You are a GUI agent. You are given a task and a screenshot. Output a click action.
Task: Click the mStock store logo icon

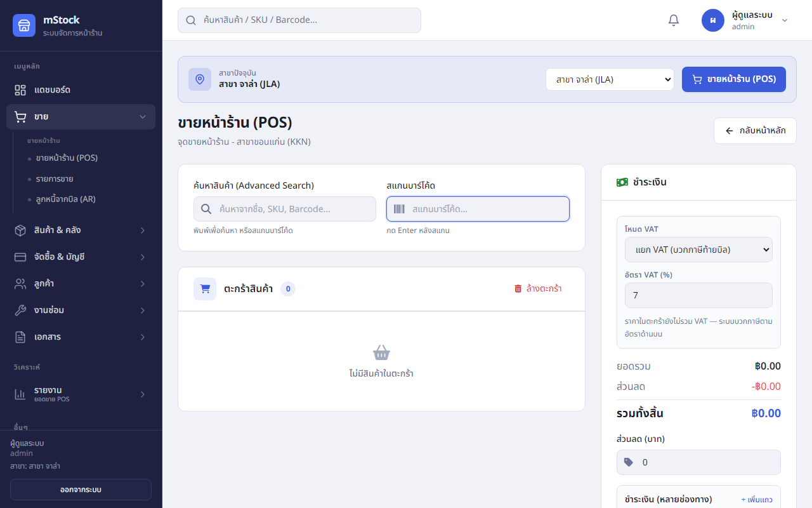click(24, 25)
